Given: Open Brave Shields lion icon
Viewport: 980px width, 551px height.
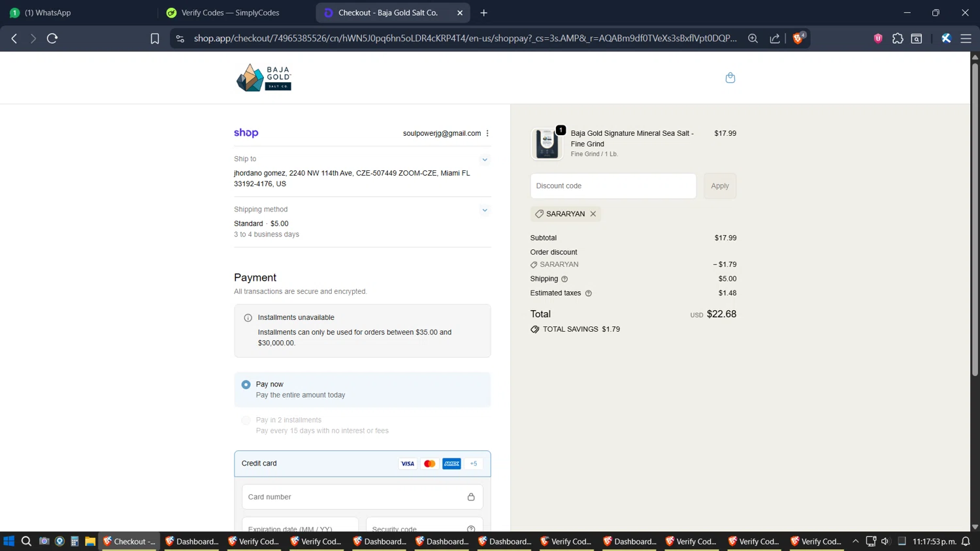Looking at the screenshot, I should [798, 39].
